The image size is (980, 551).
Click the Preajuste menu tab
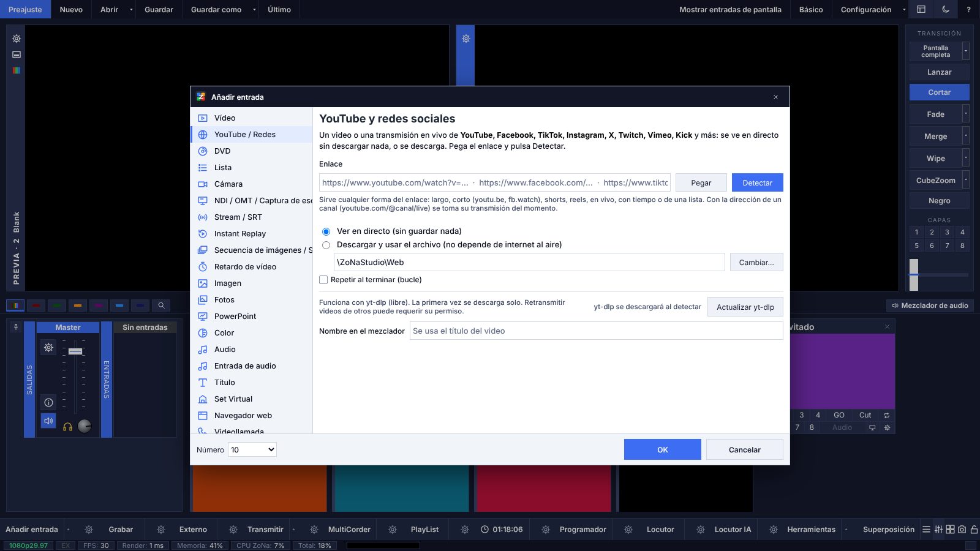pos(25,10)
